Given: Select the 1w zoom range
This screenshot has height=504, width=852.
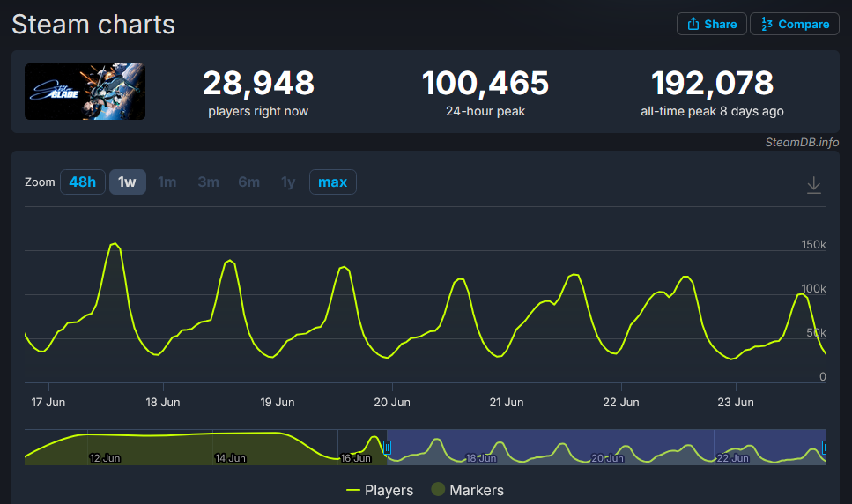Looking at the screenshot, I should pos(127,182).
